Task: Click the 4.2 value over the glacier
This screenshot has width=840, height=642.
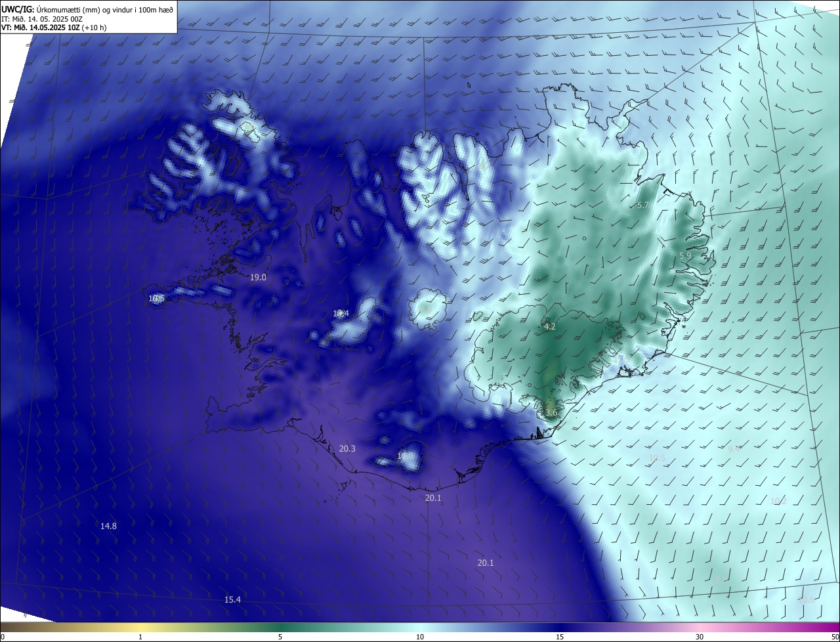Action: pyautogui.click(x=550, y=326)
